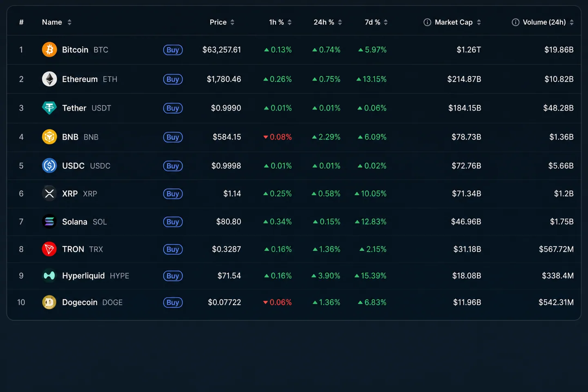588x392 pixels.
Task: Show Volume (24h) info tooltip icon
Action: coord(515,22)
